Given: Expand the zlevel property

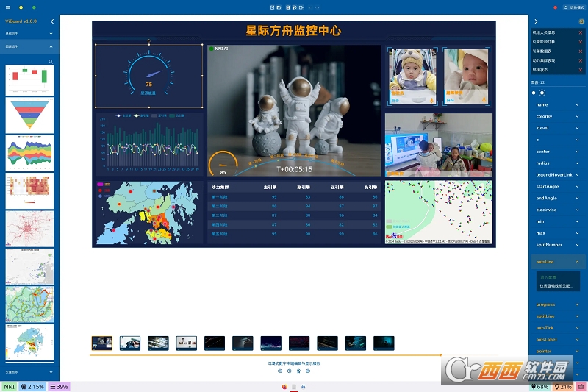Looking at the screenshot, I should point(558,128).
